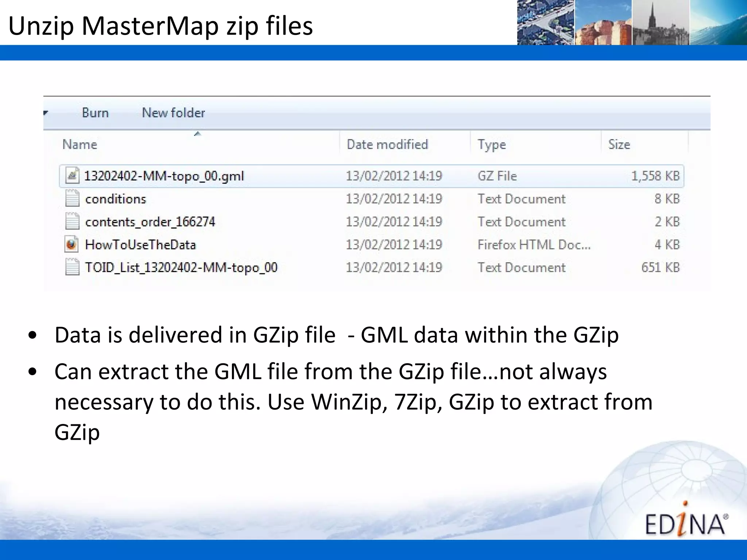The image size is (747, 560).
Task: Select the TOID_List file icon
Action: pos(72,267)
